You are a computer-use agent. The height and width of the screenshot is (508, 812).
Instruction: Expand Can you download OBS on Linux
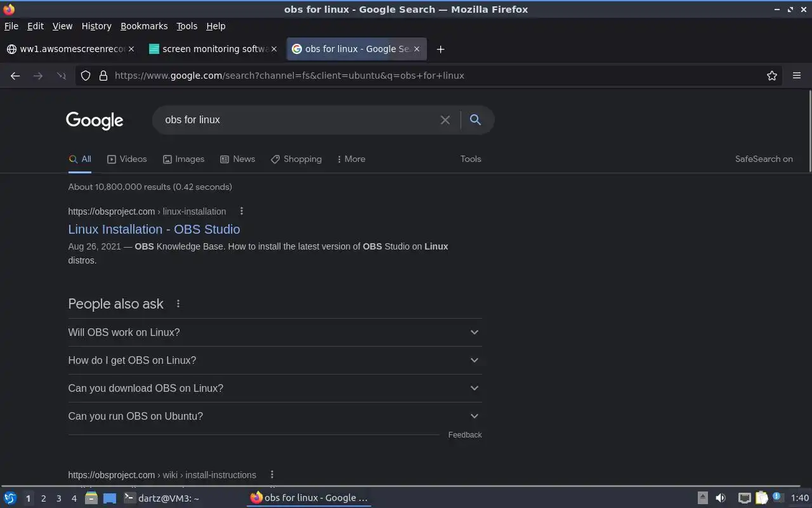tap(275, 388)
